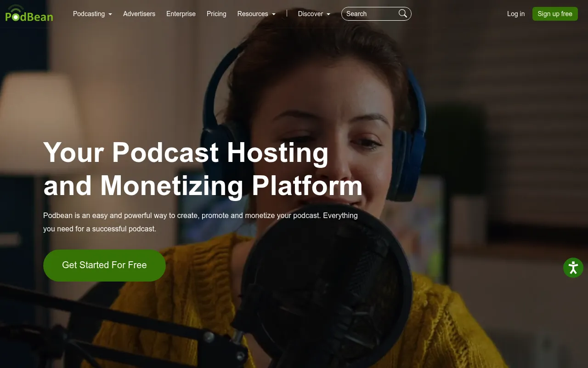
Task: Click the Podbean description paragraph
Action: click(200, 222)
